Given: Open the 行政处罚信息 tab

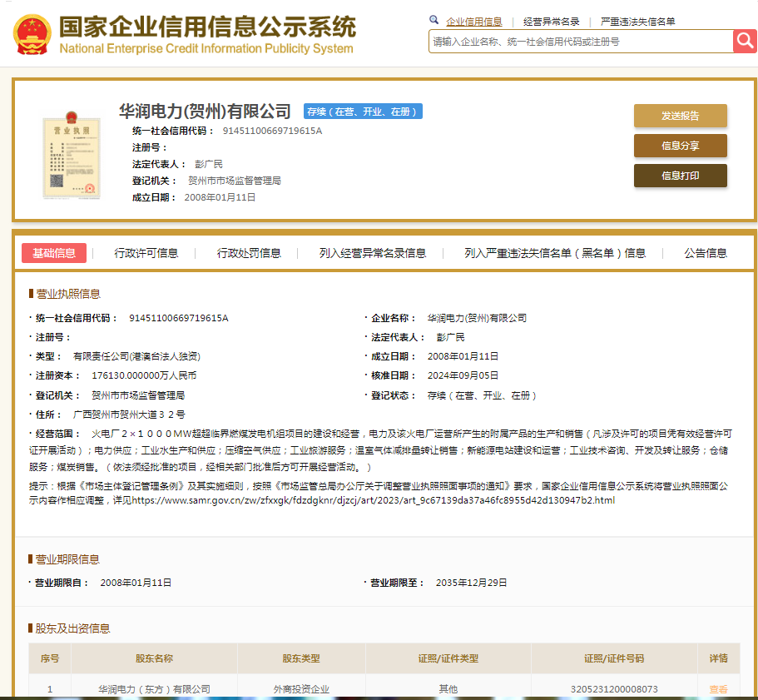Looking at the screenshot, I should [x=249, y=253].
